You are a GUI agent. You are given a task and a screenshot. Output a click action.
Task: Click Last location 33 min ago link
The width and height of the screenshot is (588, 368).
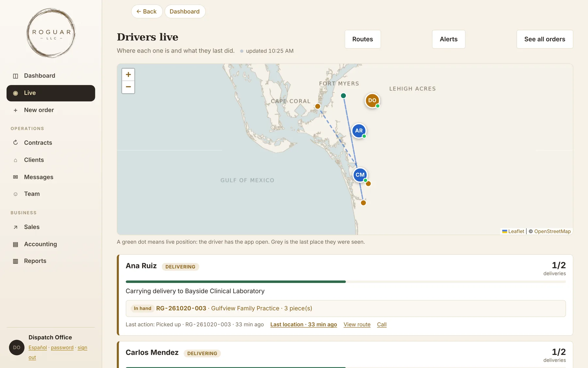click(303, 324)
